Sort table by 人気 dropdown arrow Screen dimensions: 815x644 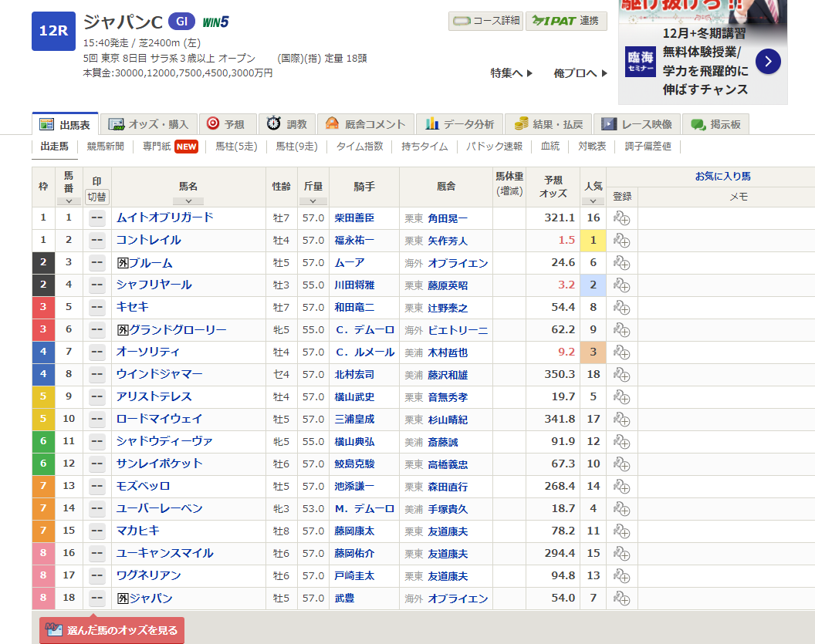click(x=593, y=201)
